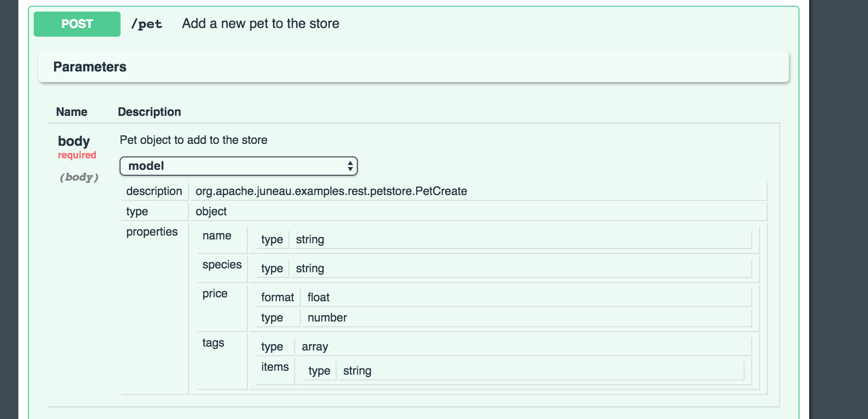The image size is (868, 419).
Task: Click the /pet endpoint path
Action: [x=147, y=24]
